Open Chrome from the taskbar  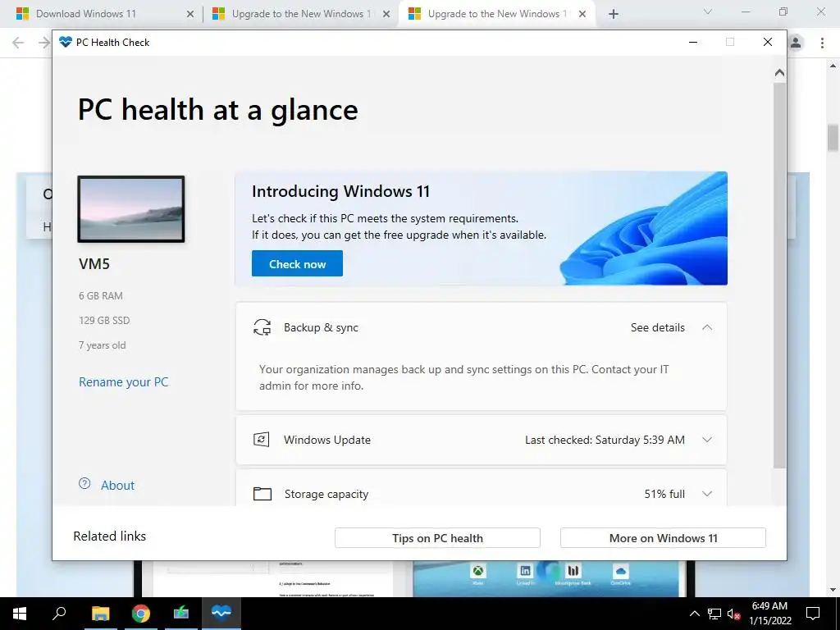tap(141, 614)
